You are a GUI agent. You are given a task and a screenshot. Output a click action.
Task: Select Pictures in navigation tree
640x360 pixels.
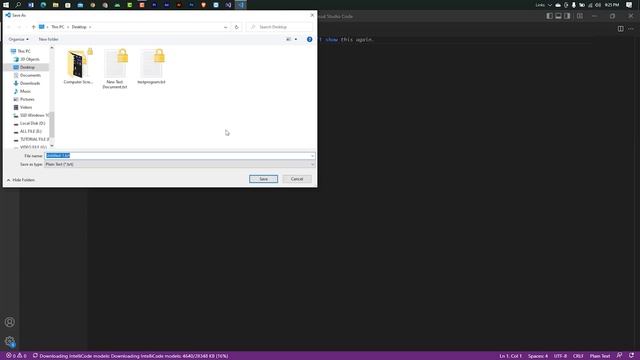pyautogui.click(x=27, y=99)
